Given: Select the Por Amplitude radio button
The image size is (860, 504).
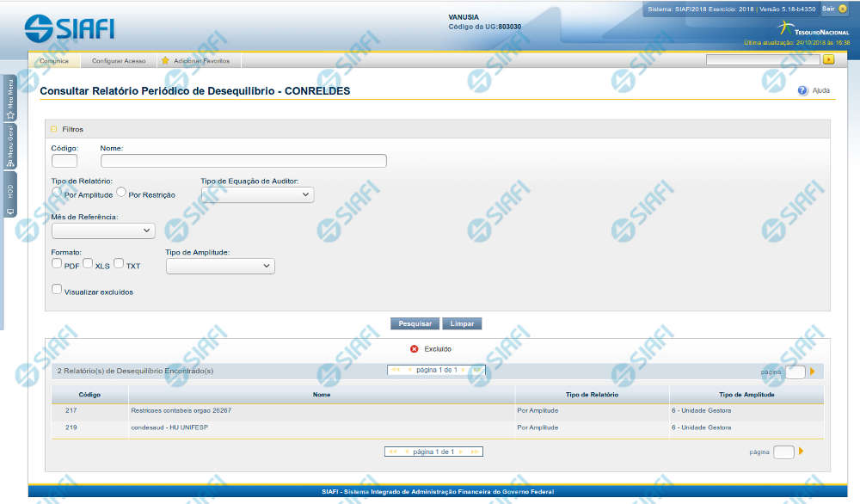Looking at the screenshot, I should pos(58,194).
